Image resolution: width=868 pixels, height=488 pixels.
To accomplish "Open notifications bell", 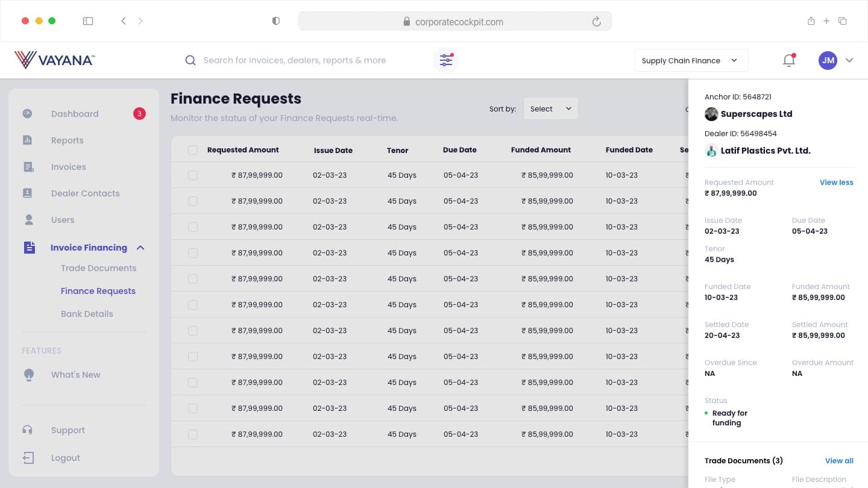I will (789, 60).
